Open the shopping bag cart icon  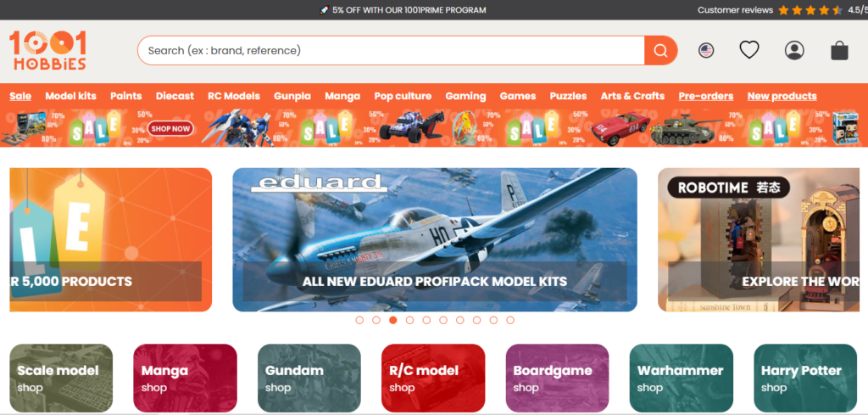tap(839, 50)
